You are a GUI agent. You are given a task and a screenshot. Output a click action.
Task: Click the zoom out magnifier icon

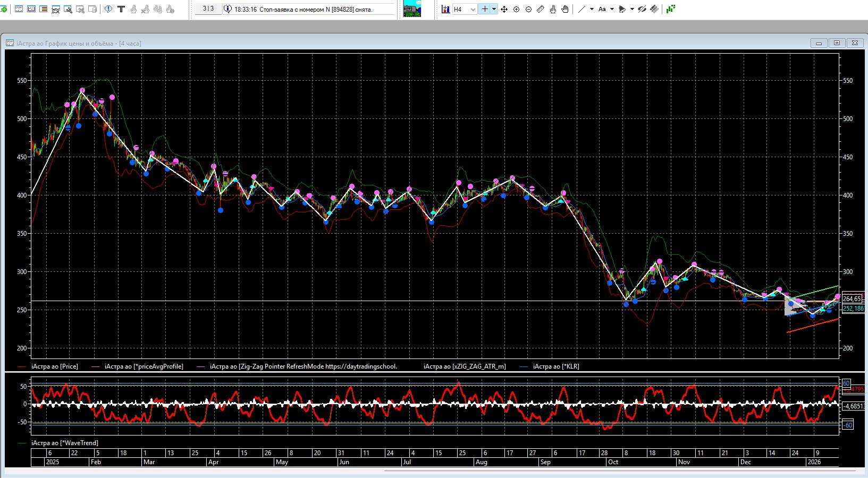point(528,9)
